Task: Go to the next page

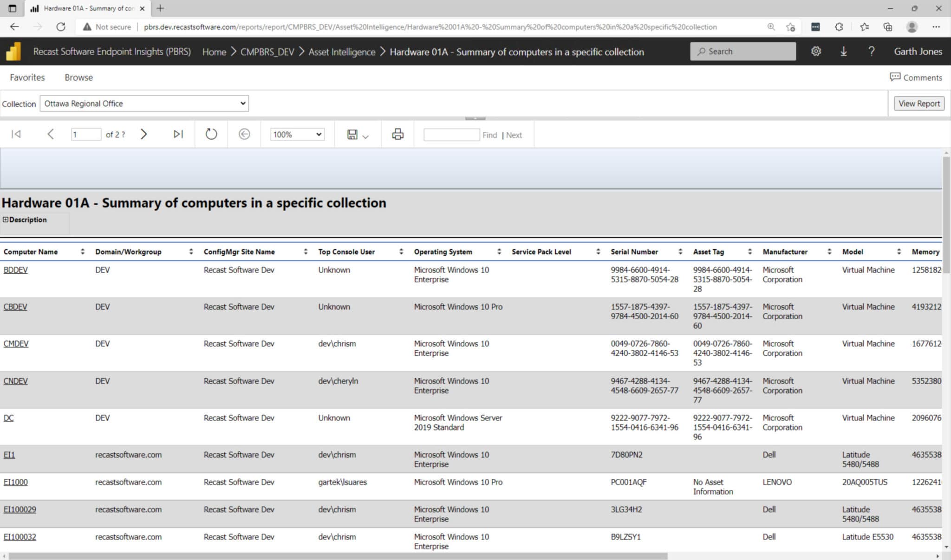Action: pos(144,134)
